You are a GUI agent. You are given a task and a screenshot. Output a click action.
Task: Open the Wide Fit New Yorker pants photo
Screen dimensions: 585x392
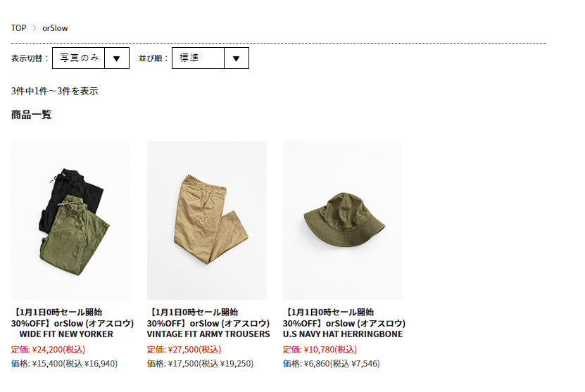pos(71,220)
